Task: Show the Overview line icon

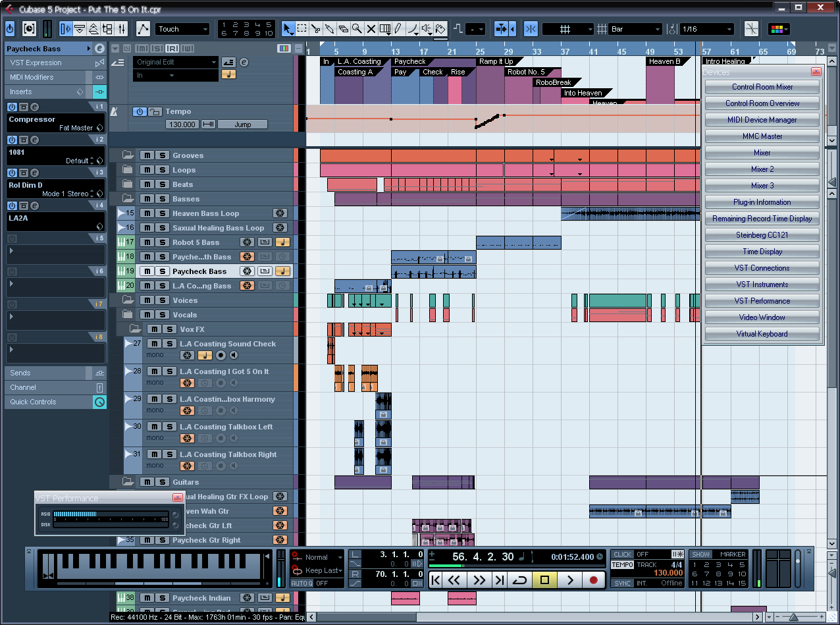Action: (x=94, y=29)
